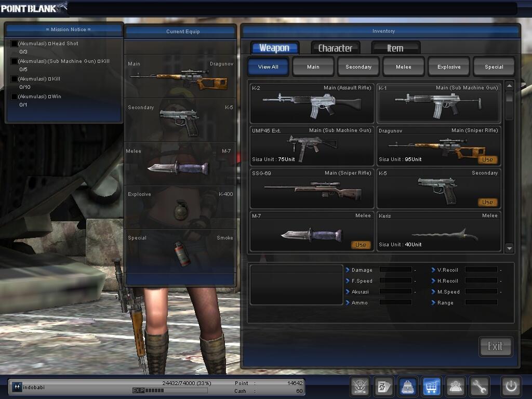The image size is (532, 399).
Task: Toggle the Akumulasi Win mission checkbox
Action: pyautogui.click(x=14, y=96)
